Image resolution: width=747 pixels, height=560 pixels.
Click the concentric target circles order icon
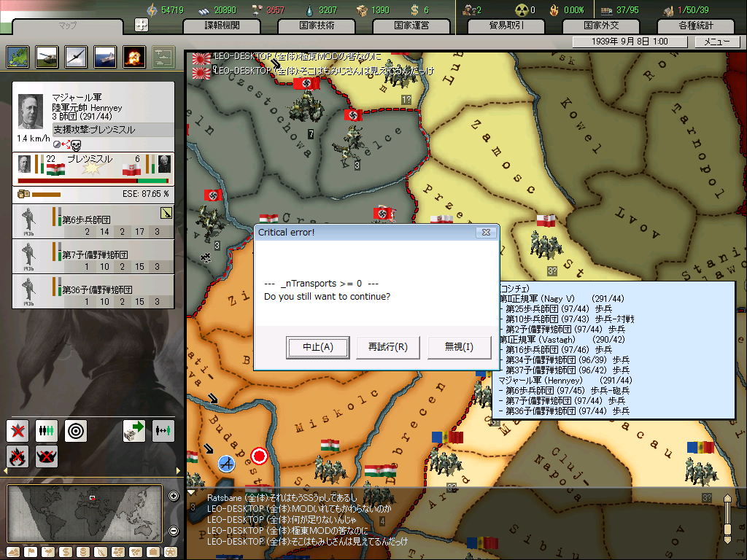[x=75, y=430]
